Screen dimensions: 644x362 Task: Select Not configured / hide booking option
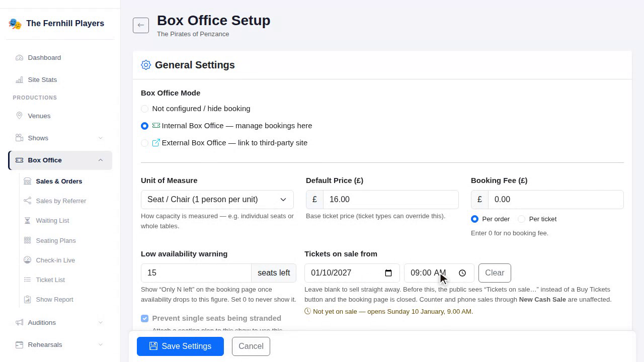[x=145, y=109]
